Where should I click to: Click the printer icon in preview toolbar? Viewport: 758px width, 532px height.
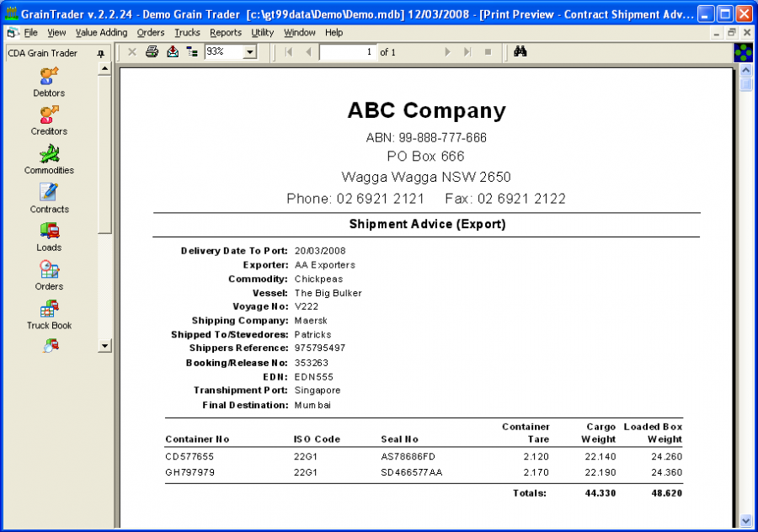(x=152, y=51)
